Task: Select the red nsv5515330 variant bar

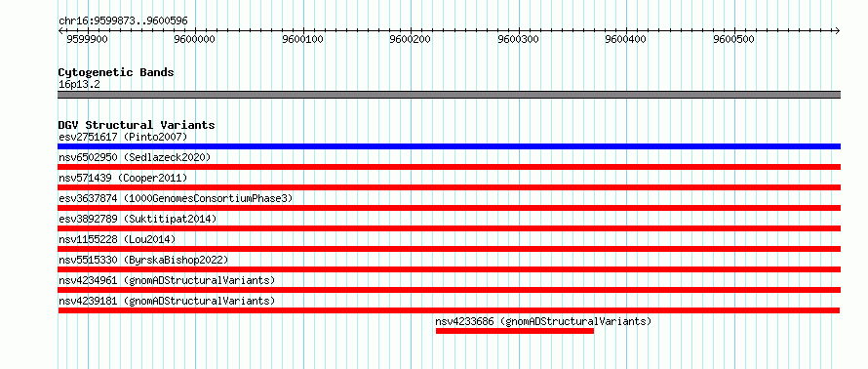Action: pos(449,269)
